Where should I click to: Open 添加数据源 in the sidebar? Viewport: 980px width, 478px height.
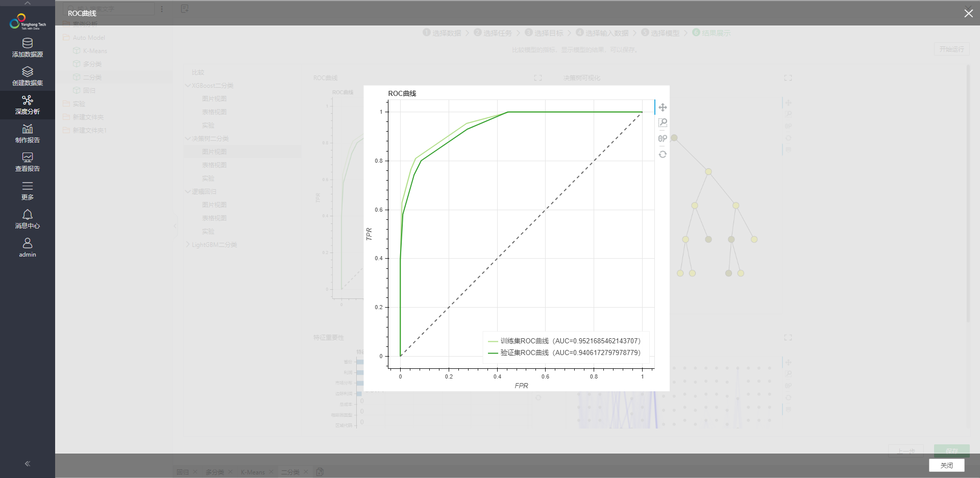(28, 48)
